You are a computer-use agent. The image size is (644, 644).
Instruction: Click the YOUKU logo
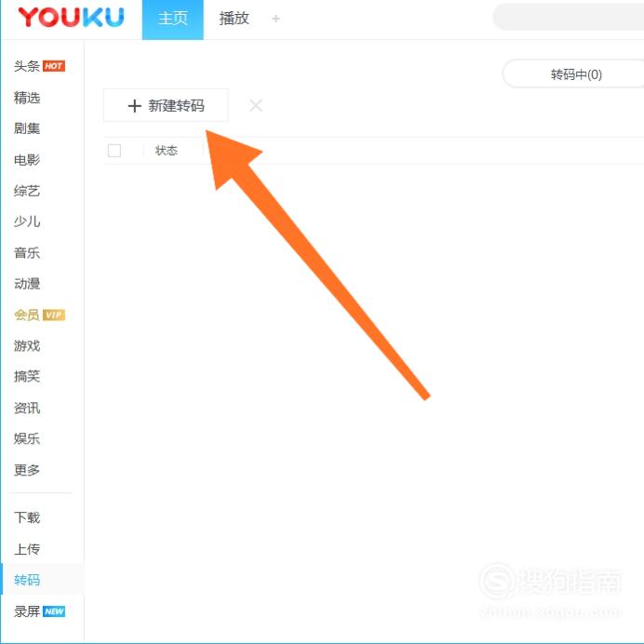click(x=71, y=18)
